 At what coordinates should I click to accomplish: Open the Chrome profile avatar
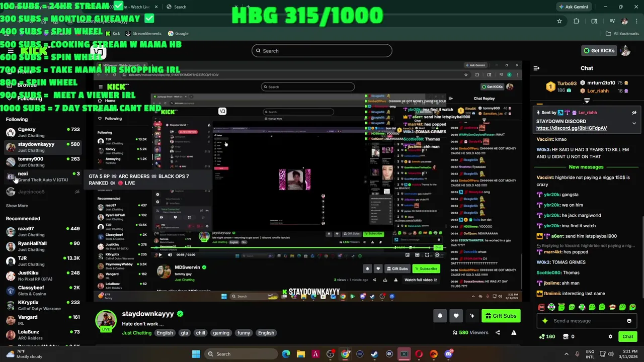point(624,21)
